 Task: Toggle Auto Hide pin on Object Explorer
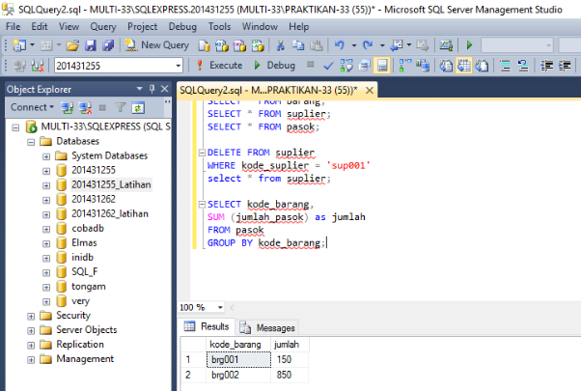point(152,89)
